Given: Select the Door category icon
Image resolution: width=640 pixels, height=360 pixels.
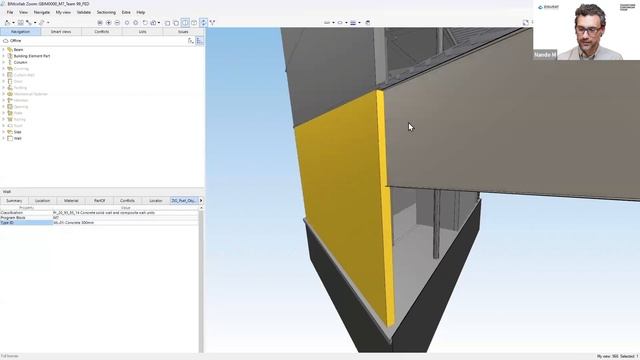Looking at the screenshot, I should (x=10, y=81).
